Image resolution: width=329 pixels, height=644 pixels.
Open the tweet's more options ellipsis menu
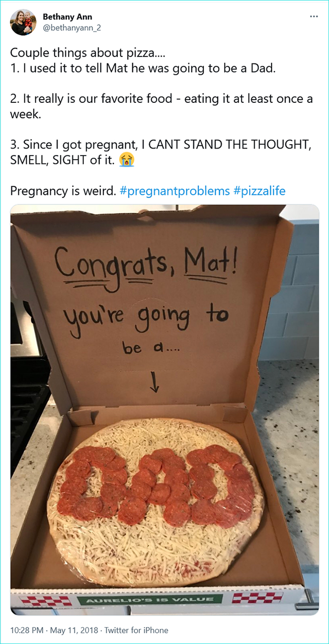314,17
